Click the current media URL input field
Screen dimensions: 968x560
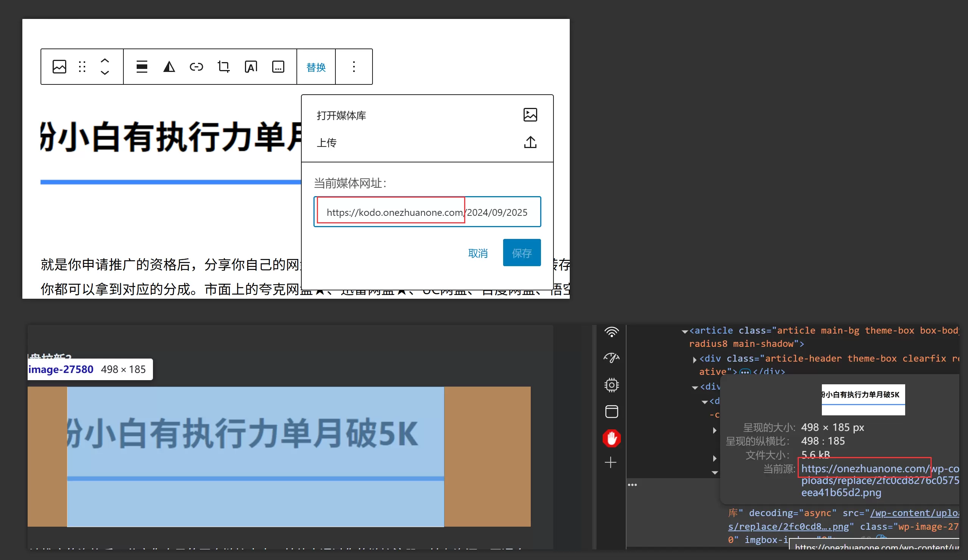[x=427, y=212]
